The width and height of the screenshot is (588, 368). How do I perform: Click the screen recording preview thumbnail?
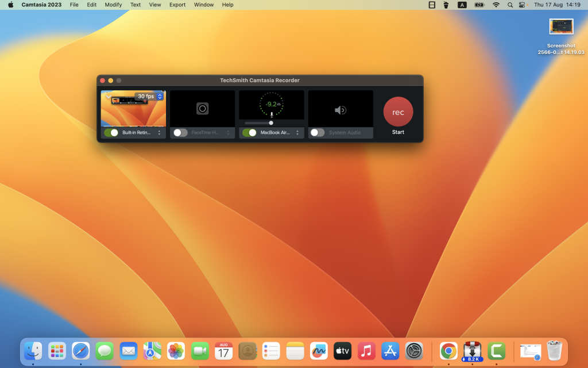click(x=133, y=109)
